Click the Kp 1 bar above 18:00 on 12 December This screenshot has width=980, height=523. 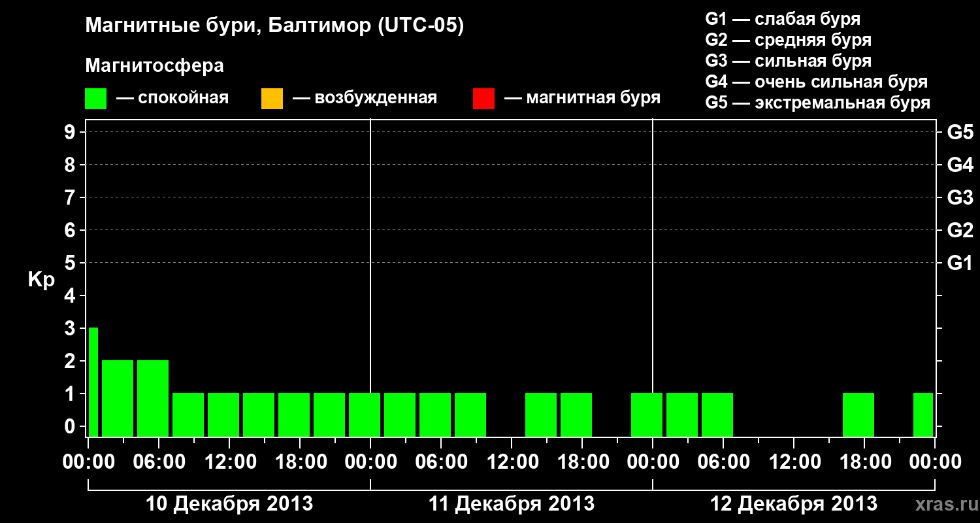pos(858,414)
